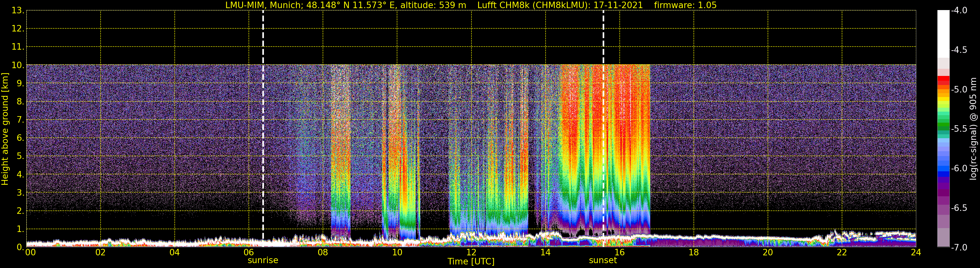Click the height axis tick "11."
Viewport: 980px width, 268px height.
pyautogui.click(x=18, y=47)
